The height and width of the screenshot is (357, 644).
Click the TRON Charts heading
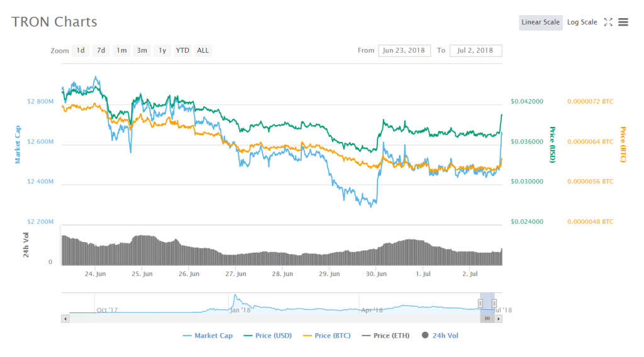pos(54,22)
